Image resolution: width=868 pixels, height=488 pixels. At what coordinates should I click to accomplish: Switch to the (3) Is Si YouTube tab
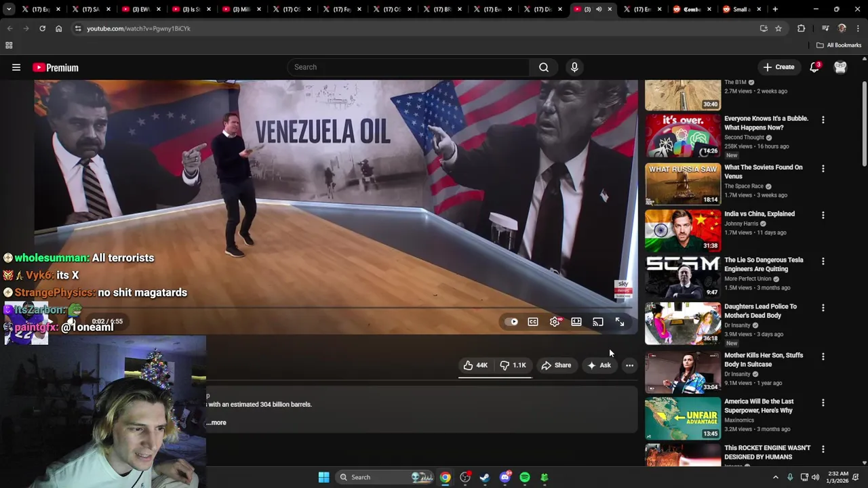pyautogui.click(x=191, y=9)
